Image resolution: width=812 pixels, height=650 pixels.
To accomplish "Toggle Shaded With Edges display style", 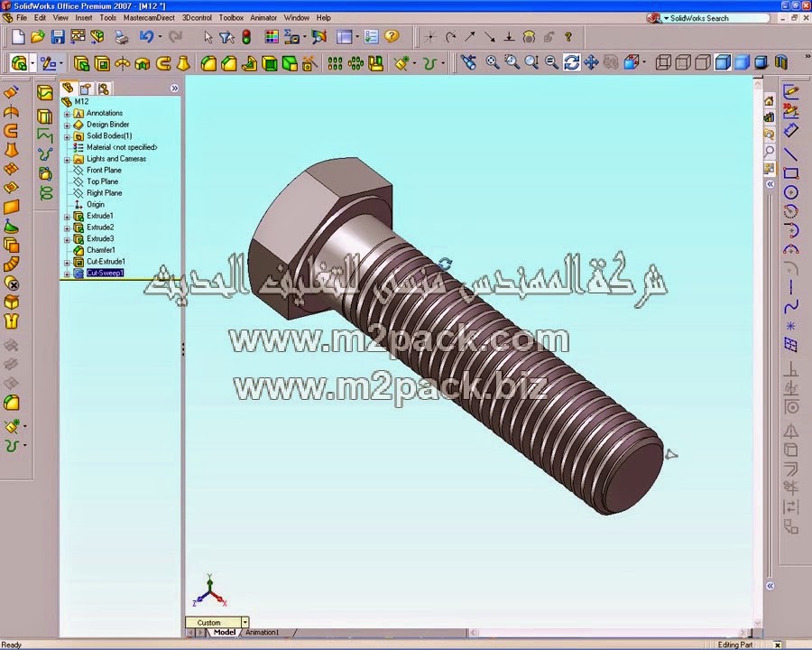I will (723, 62).
